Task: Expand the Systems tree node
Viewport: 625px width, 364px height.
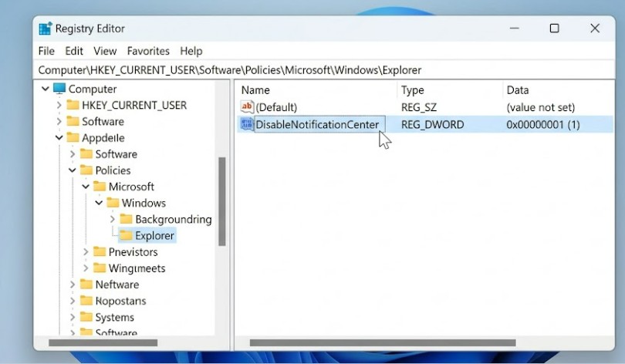Action: (73, 318)
